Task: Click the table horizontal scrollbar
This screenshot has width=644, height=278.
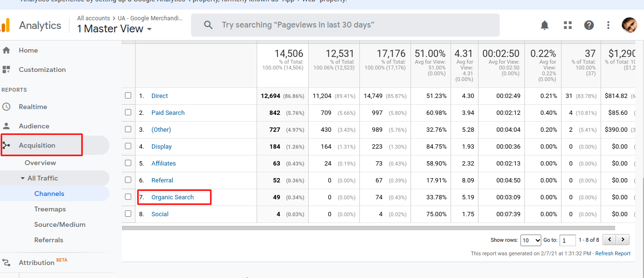Action: point(369,228)
